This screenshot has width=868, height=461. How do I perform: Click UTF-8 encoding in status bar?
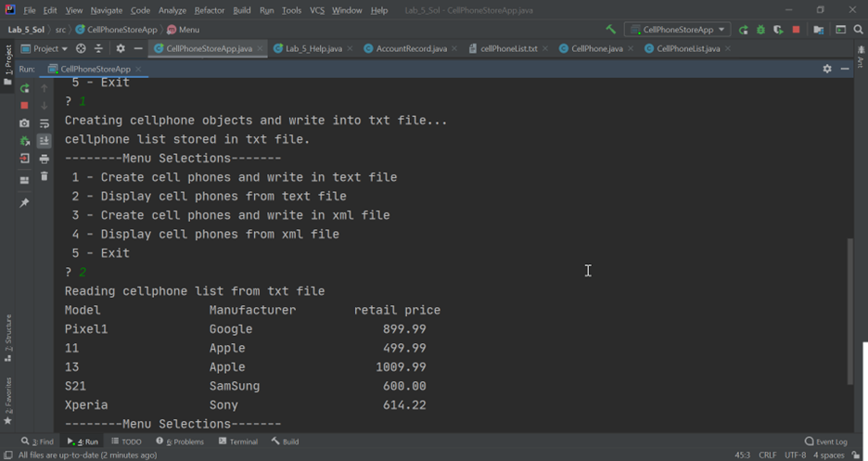point(795,455)
